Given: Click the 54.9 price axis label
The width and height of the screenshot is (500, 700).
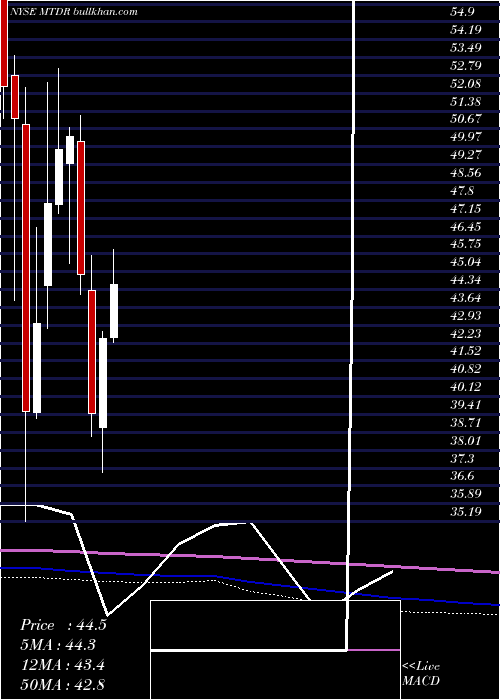Looking at the screenshot, I should click(462, 12).
